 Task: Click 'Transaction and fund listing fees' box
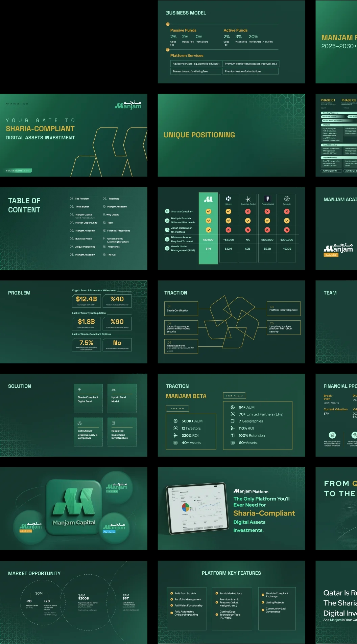click(195, 71)
